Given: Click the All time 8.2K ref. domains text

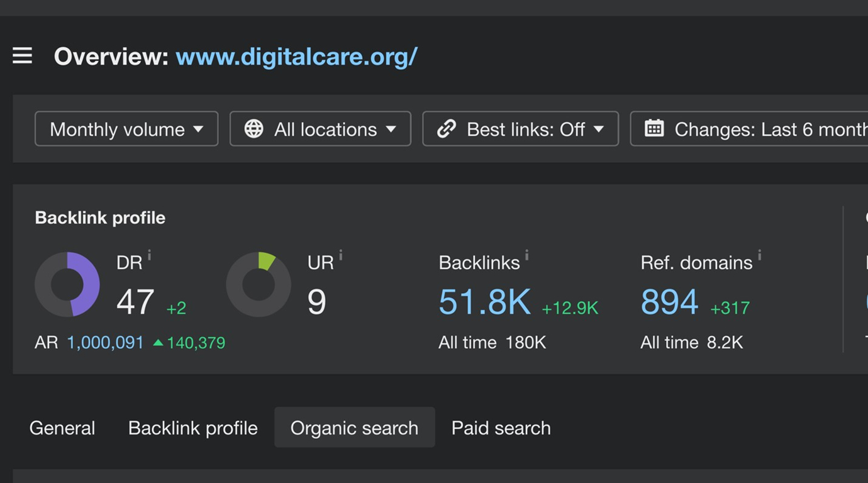Looking at the screenshot, I should click(x=692, y=343).
